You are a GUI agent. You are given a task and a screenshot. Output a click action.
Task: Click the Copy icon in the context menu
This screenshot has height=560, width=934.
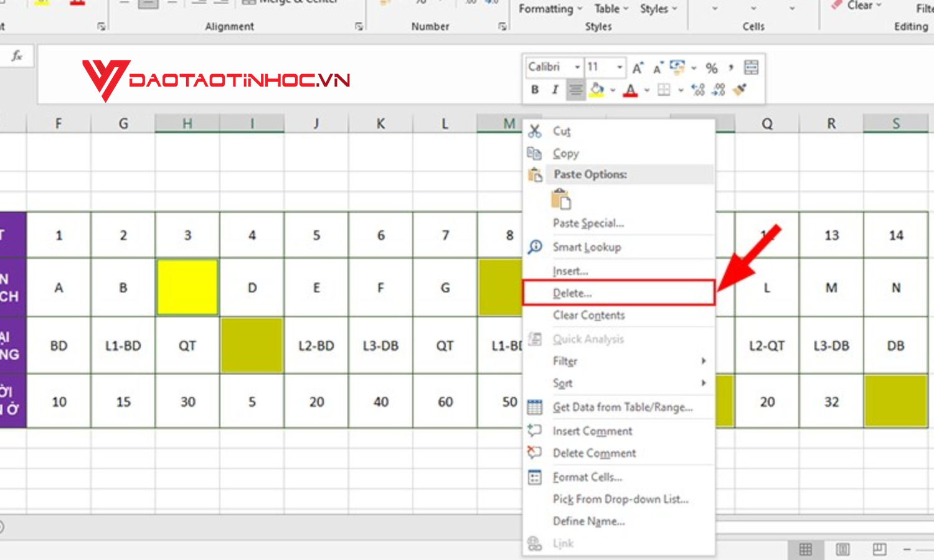tap(534, 153)
